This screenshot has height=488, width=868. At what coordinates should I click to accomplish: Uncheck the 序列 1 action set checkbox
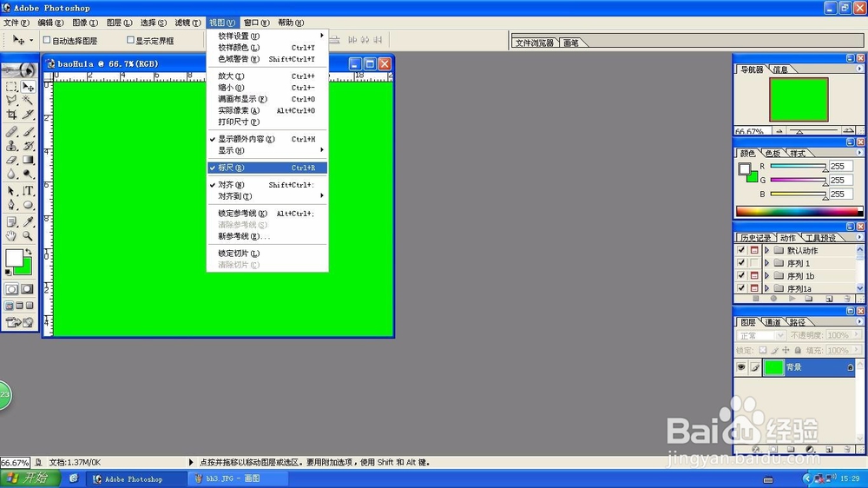coord(741,263)
